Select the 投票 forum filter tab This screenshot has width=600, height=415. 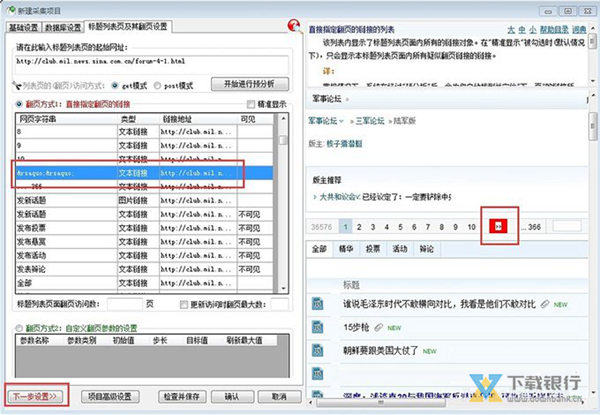(x=373, y=249)
